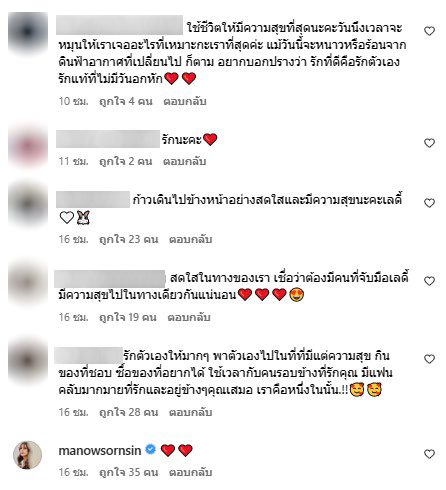The height and width of the screenshot is (490, 446).
Task: Like the short 'รักนะคะ' comment
Action: pyautogui.click(x=429, y=143)
